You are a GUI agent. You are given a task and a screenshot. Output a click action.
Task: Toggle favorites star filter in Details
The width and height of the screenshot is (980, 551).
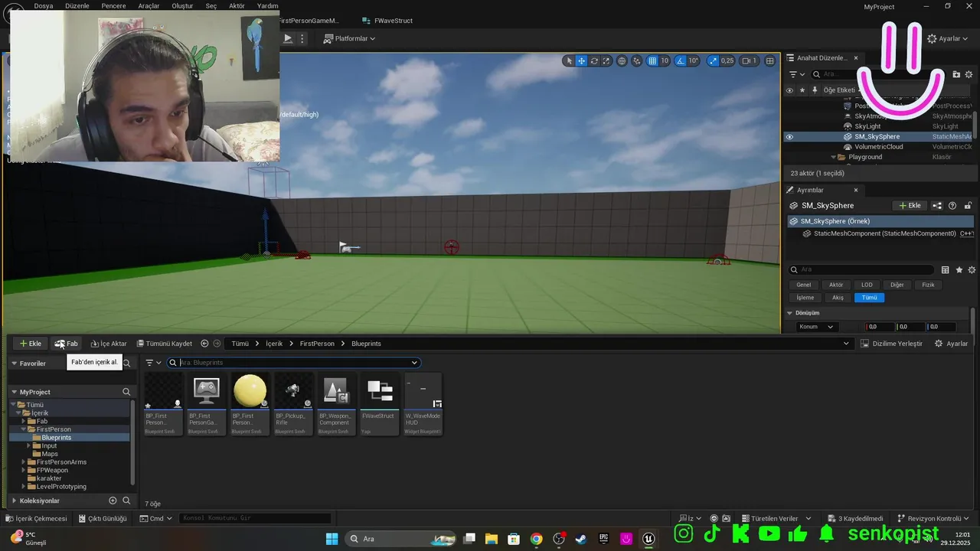[x=959, y=269]
